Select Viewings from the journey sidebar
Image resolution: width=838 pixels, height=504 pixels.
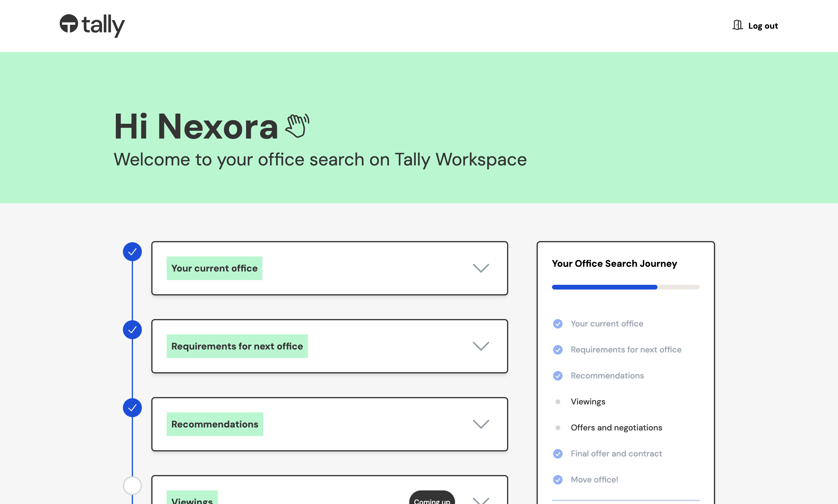pos(588,401)
